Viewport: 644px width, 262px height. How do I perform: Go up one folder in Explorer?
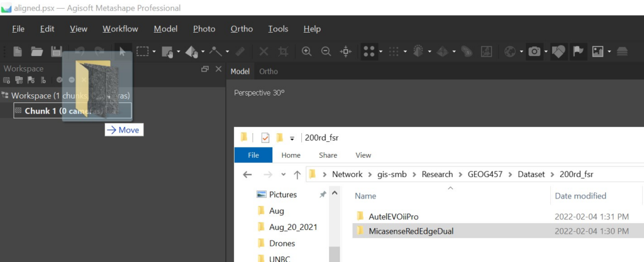pyautogui.click(x=297, y=174)
